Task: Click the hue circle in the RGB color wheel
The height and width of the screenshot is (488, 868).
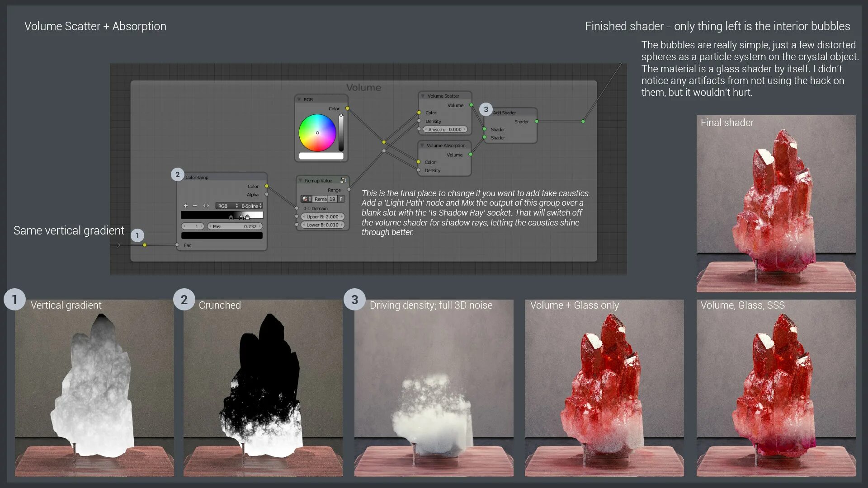Action: pyautogui.click(x=317, y=132)
